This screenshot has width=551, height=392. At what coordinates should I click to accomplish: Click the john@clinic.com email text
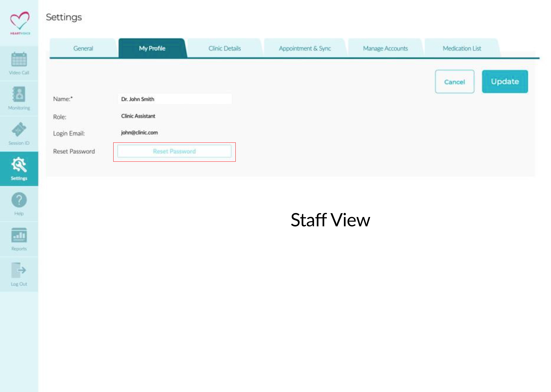coord(139,133)
